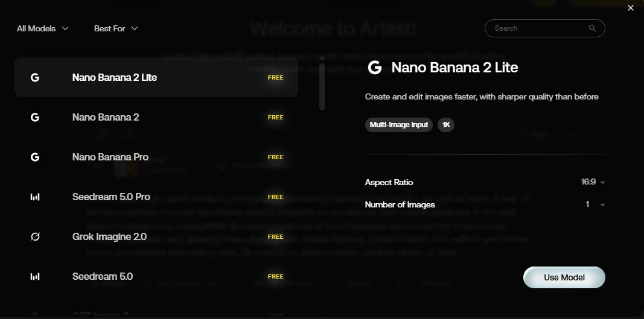This screenshot has width=644, height=319.
Task: Open the All Models dropdown
Action: coord(42,28)
